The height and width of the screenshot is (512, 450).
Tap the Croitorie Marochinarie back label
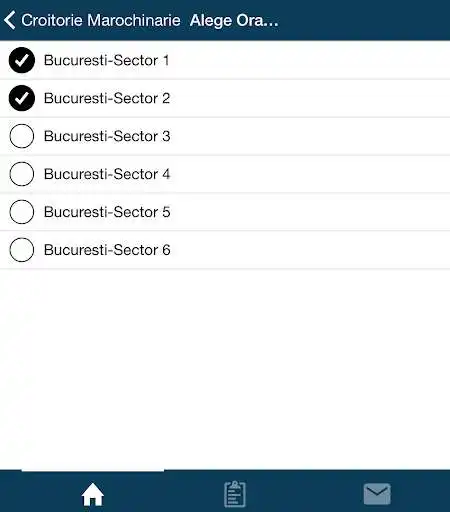click(101, 20)
